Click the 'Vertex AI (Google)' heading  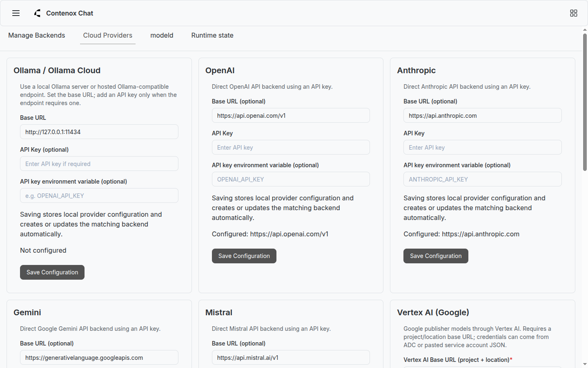point(433,312)
